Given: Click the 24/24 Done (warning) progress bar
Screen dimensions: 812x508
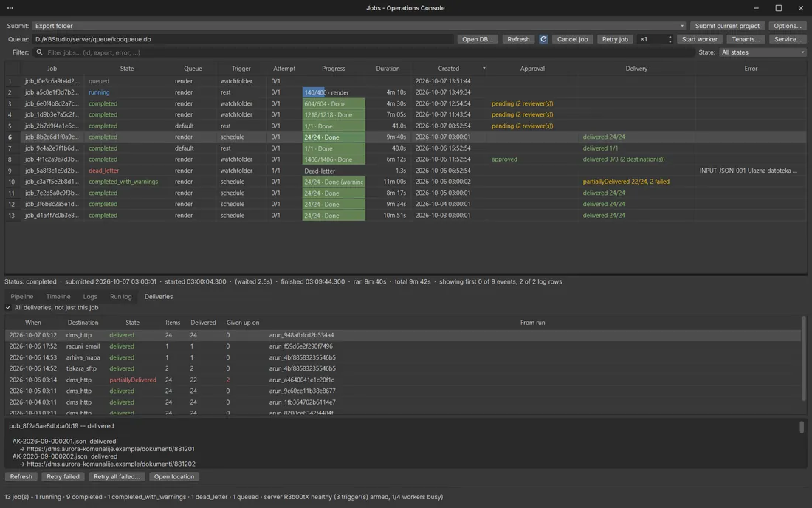Looking at the screenshot, I should pyautogui.click(x=334, y=182).
